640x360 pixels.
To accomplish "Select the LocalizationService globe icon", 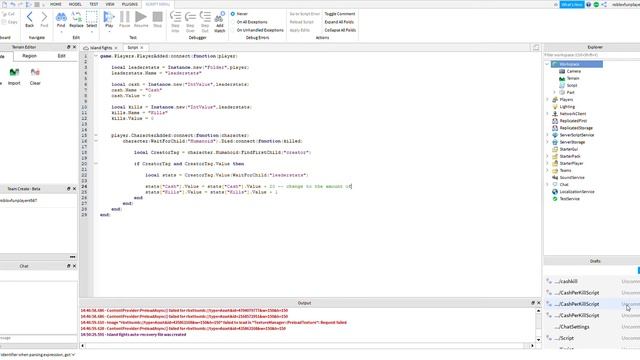I will pyautogui.click(x=555, y=192).
